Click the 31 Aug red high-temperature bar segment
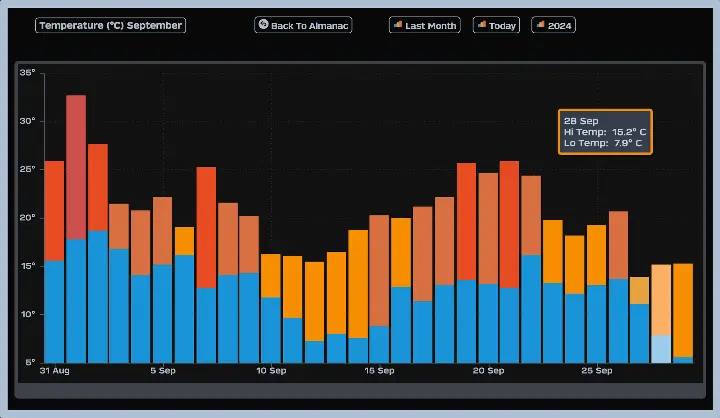The height and width of the screenshot is (418, 720). pyautogui.click(x=54, y=210)
